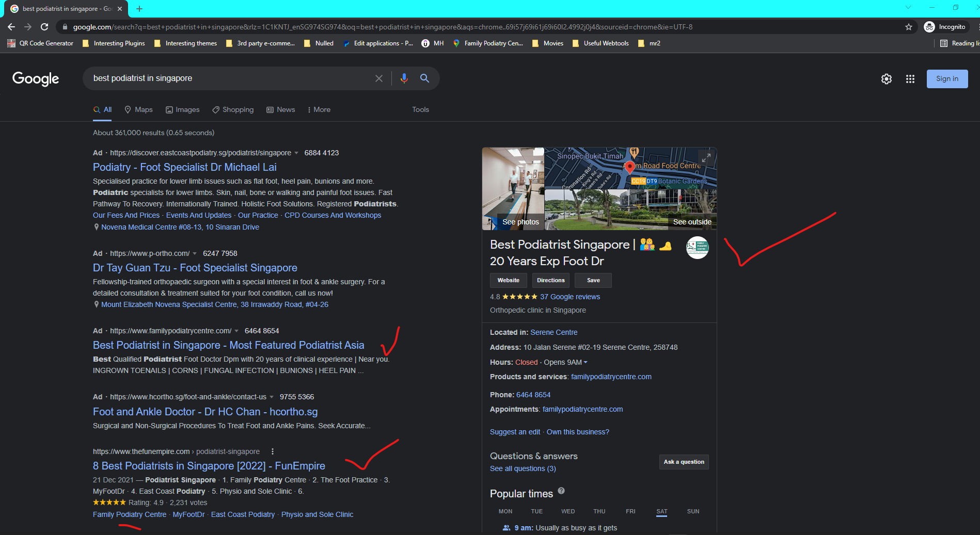980x535 pixels.
Task: Open Google settings gear
Action: pyautogui.click(x=887, y=79)
